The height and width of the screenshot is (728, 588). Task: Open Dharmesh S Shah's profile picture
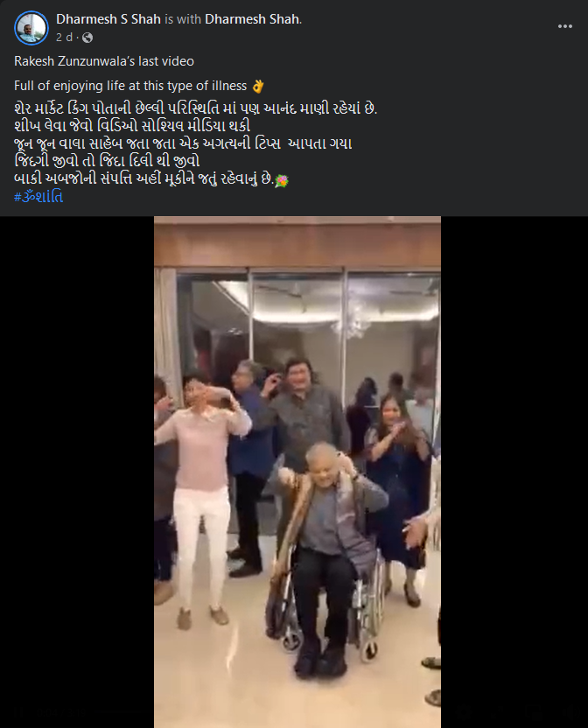31,28
